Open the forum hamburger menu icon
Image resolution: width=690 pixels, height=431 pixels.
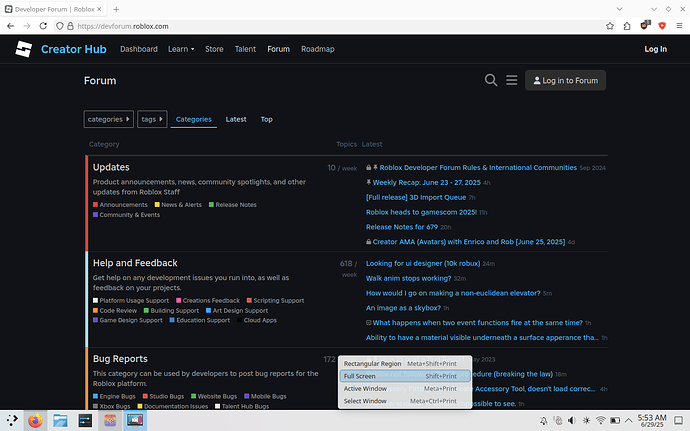(511, 80)
